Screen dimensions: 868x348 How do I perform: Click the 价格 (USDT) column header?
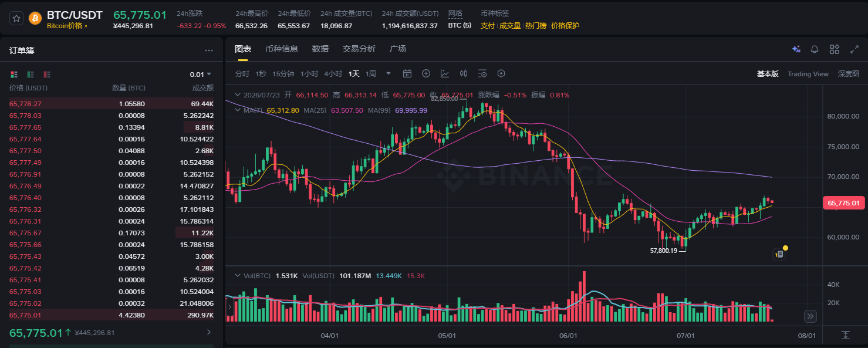coord(28,88)
